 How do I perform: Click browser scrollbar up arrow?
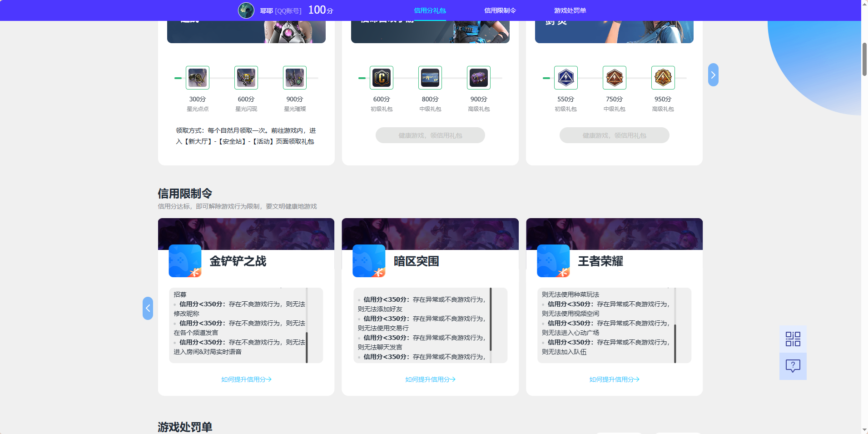point(864,4)
